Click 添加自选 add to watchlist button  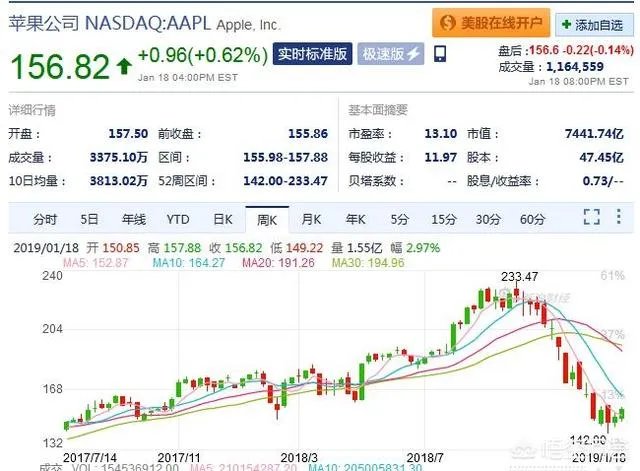tap(594, 25)
